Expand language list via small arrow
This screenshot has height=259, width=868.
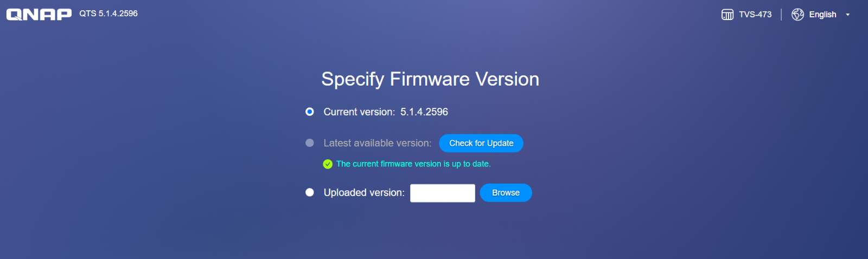click(847, 15)
